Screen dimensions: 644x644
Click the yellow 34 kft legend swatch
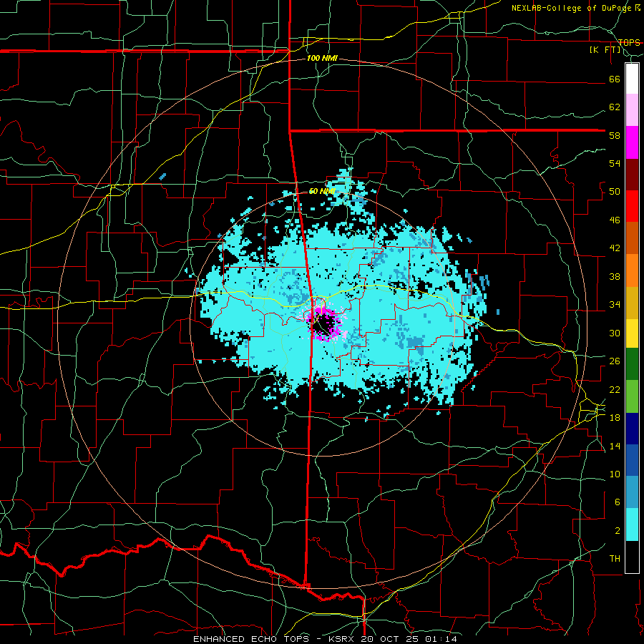632,333
